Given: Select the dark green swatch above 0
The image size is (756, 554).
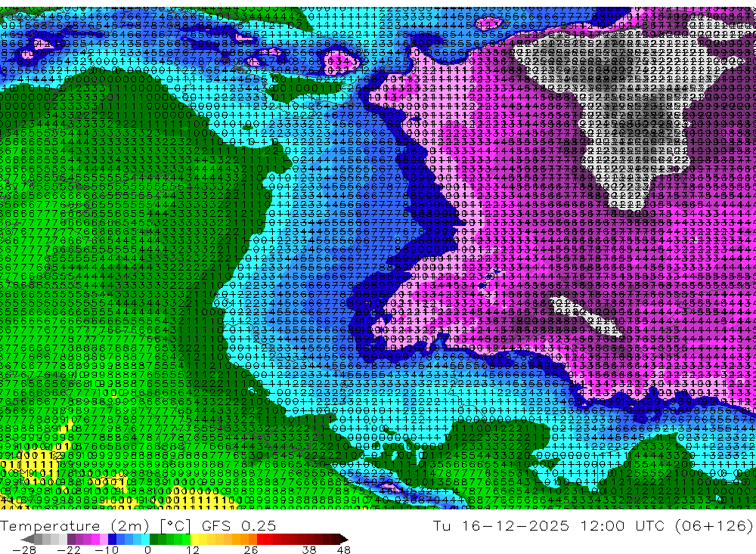Looking at the screenshot, I should [153, 539].
